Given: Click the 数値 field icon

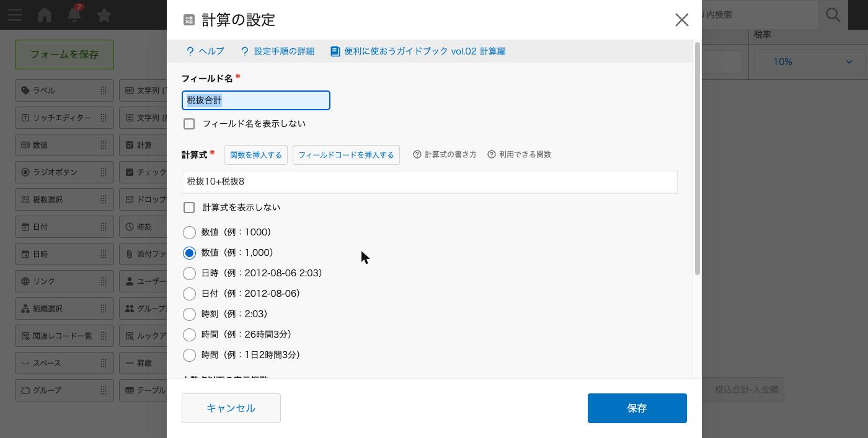Looking at the screenshot, I should click(x=25, y=145).
